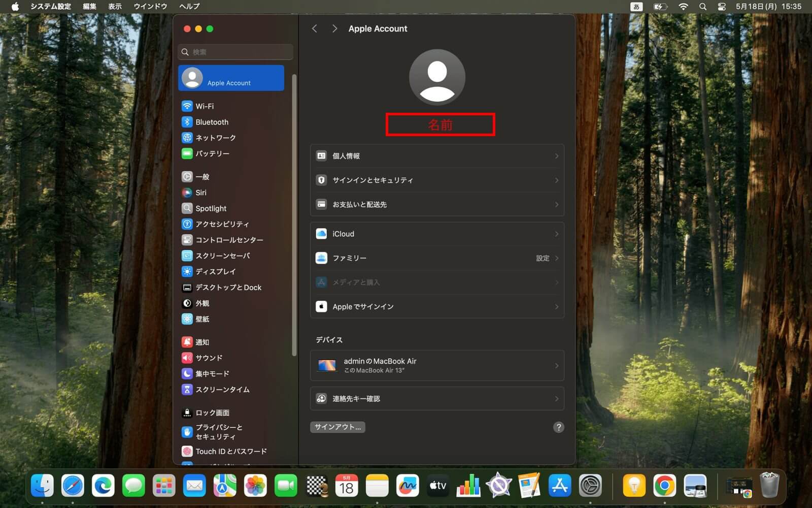This screenshot has width=812, height=508.
Task: Go back with the left arrow button
Action: pos(315,28)
